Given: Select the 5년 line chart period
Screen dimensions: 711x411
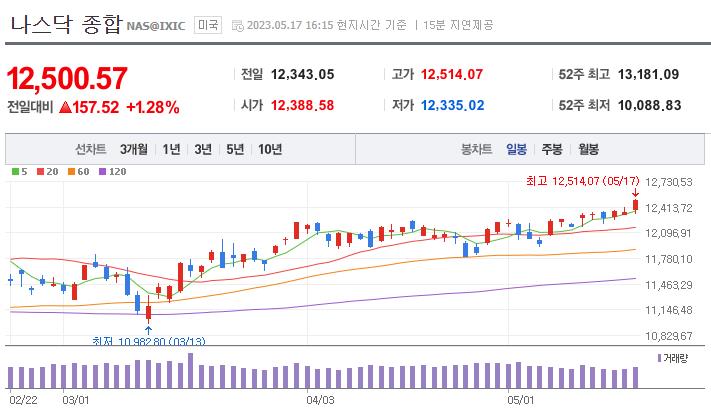Looking at the screenshot, I should (235, 149).
